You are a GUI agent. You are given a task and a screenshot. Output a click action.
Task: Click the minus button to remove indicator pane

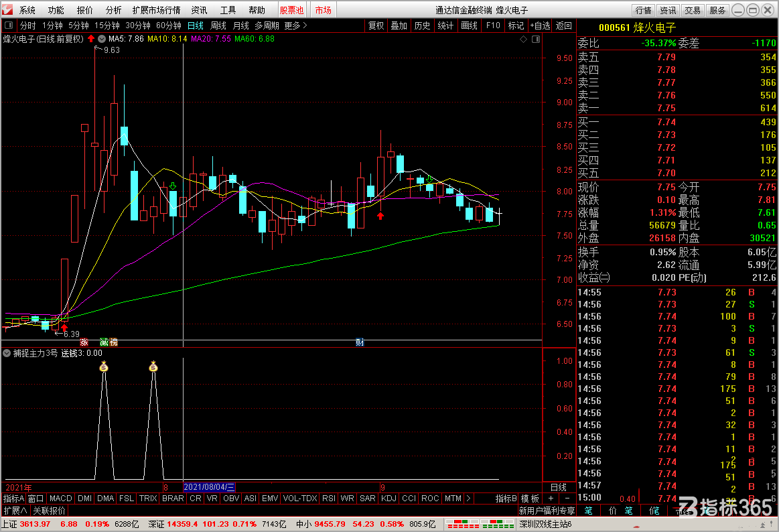click(x=567, y=498)
